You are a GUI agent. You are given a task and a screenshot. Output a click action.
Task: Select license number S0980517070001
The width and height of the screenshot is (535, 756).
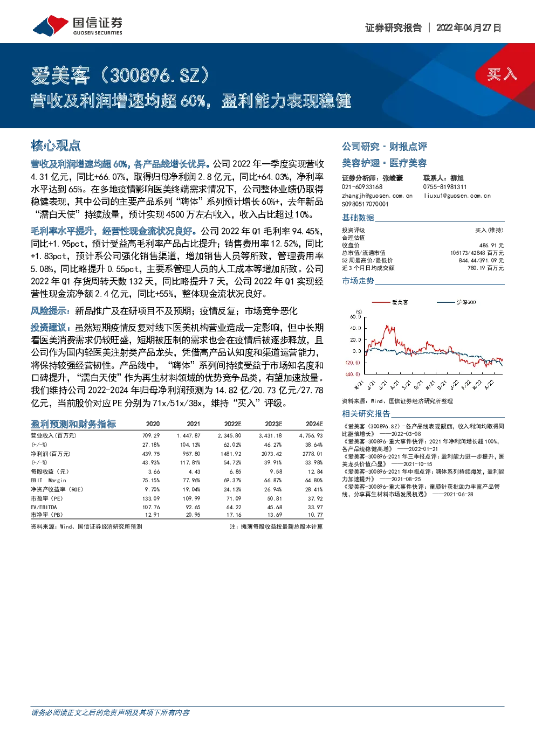click(x=365, y=204)
